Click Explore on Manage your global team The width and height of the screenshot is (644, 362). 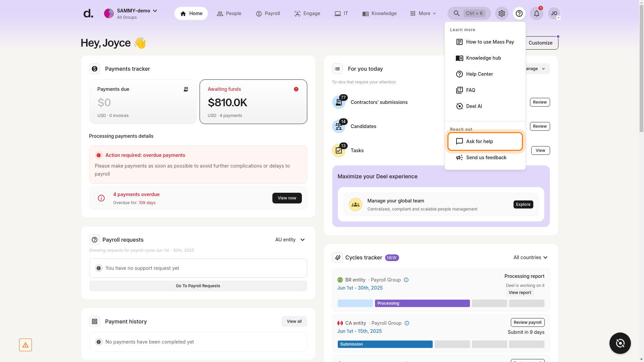tap(523, 204)
